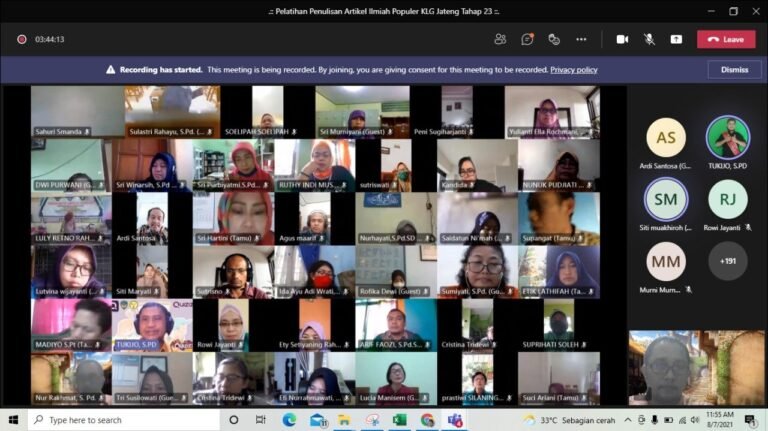
Task: Open the meeting chat icon
Action: [x=527, y=39]
